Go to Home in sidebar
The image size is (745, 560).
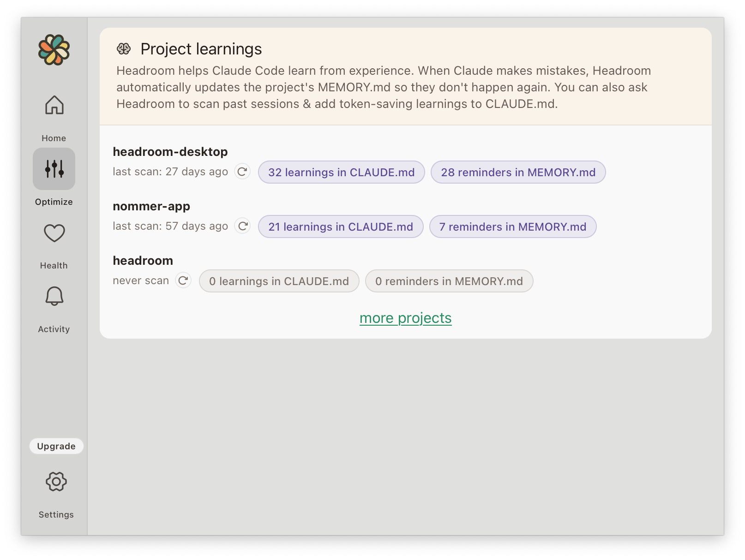54,105
